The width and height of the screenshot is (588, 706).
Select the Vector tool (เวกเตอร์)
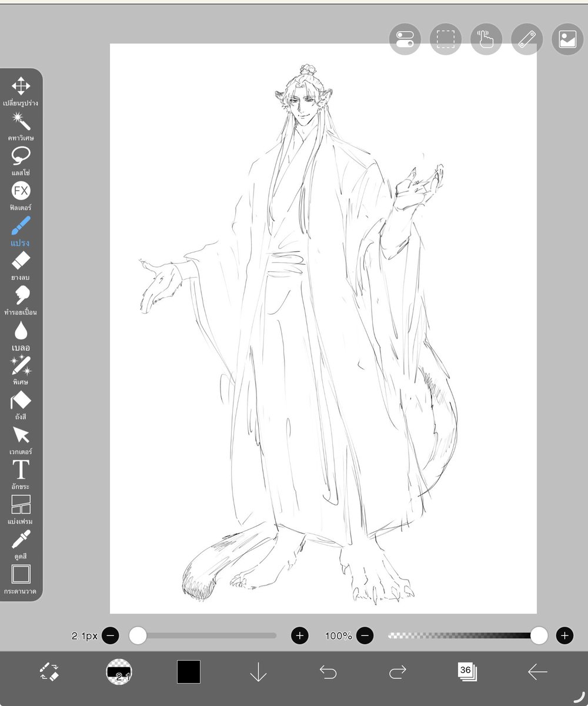click(21, 440)
